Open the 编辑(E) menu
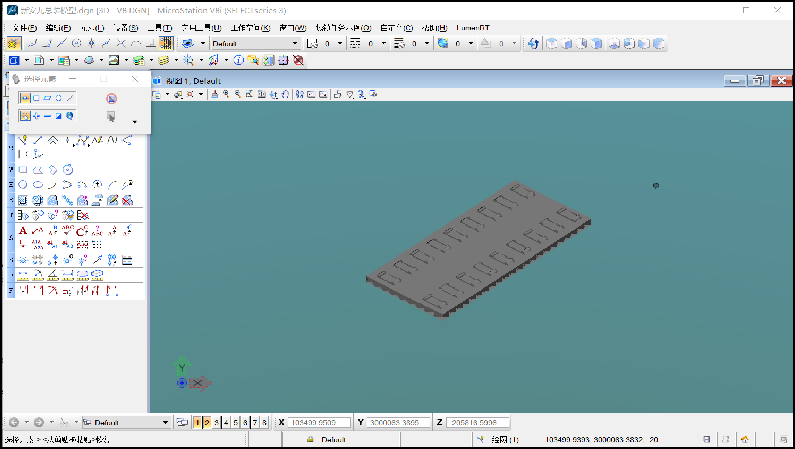Screen dimensions: 795x449 (58, 28)
